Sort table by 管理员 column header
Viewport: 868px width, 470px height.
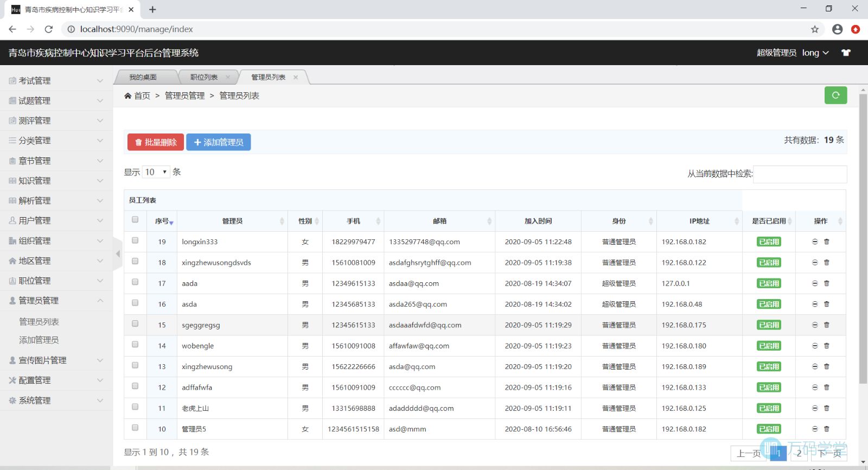point(232,221)
